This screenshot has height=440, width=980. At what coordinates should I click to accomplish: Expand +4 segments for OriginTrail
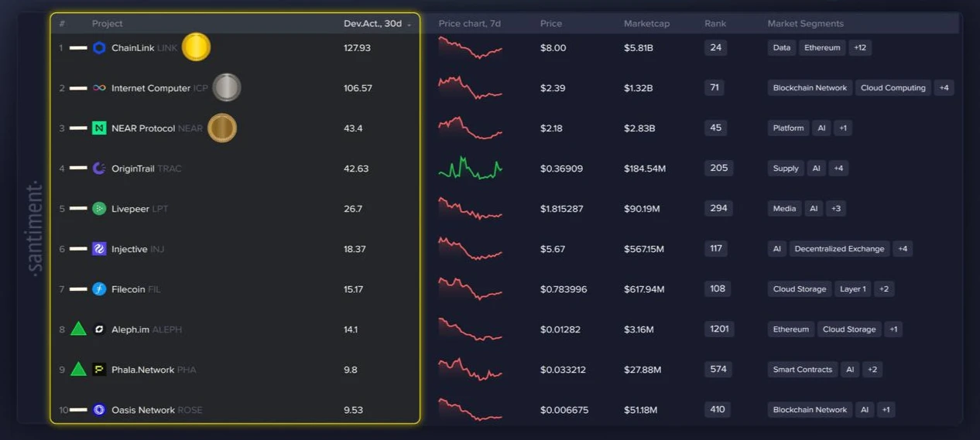click(x=838, y=169)
